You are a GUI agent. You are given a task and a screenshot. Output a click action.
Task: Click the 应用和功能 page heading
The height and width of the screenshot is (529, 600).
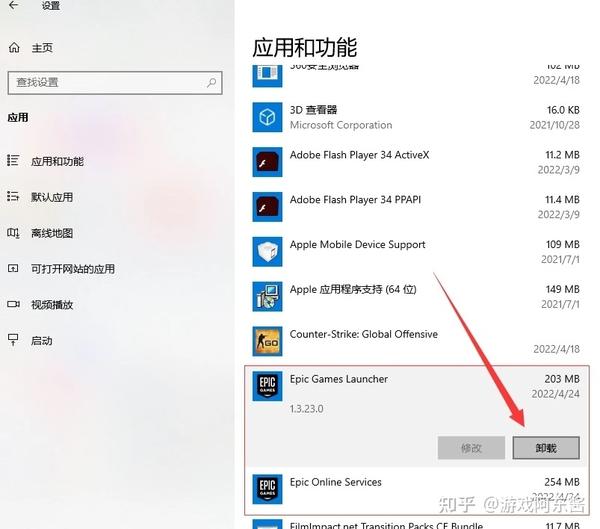(305, 47)
